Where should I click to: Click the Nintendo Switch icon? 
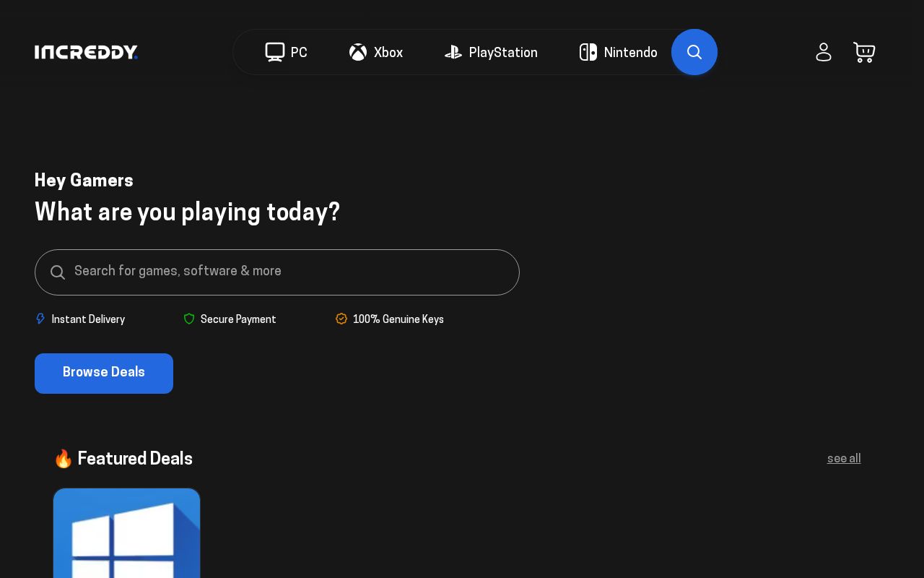[588, 52]
